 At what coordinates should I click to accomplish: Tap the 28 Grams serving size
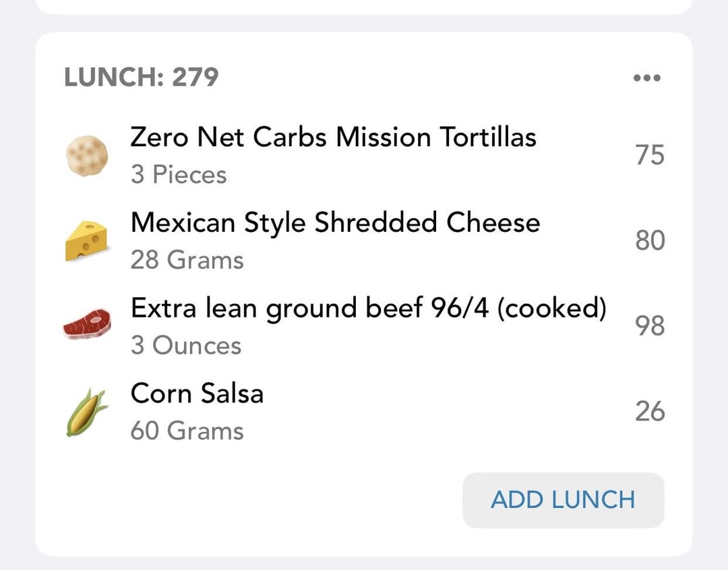tap(187, 260)
